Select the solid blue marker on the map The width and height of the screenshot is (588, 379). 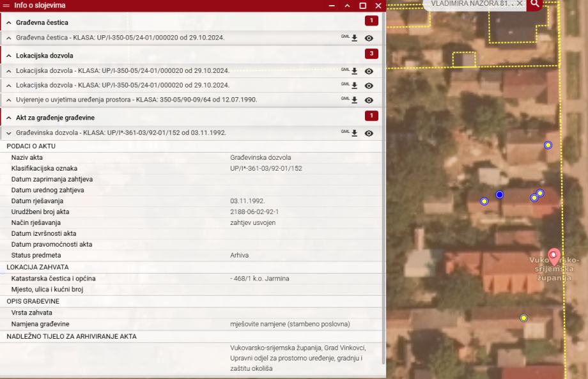click(x=500, y=194)
